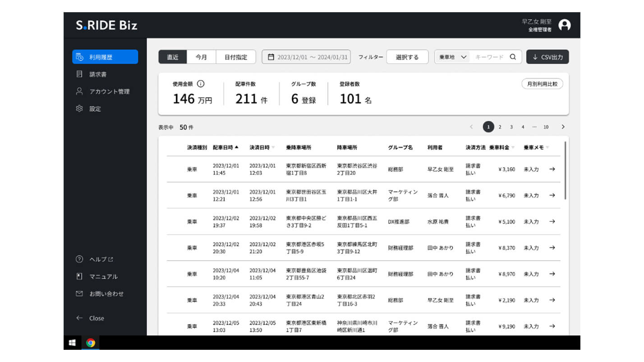The width and height of the screenshot is (644, 362).
Task: Click the 請求書 document icon
Action: pyautogui.click(x=79, y=74)
